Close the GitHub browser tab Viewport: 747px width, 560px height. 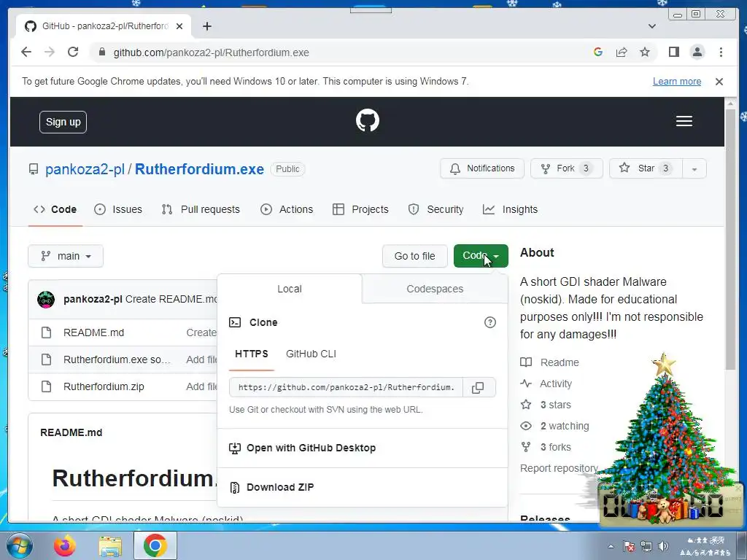[179, 26]
